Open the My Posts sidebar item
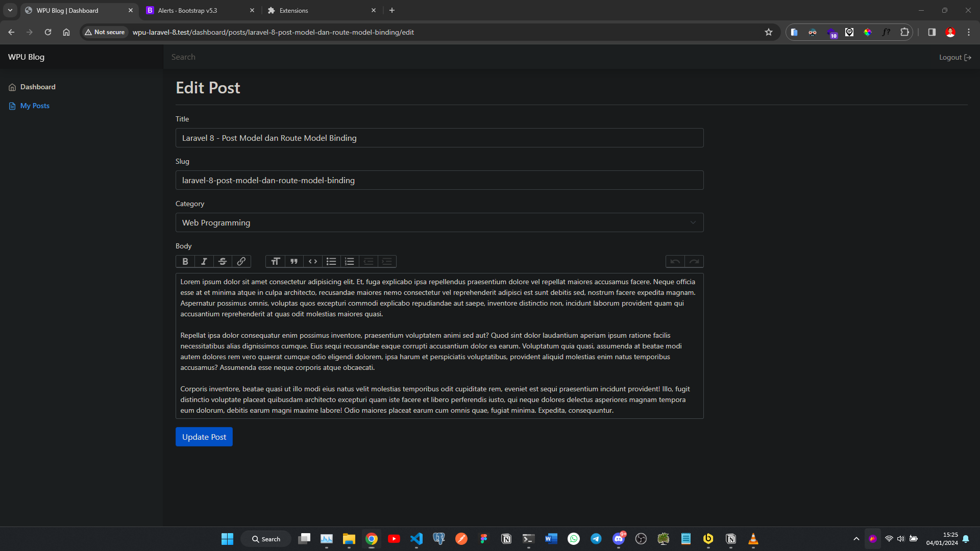Screen dimensions: 980x551 [x=35, y=106]
